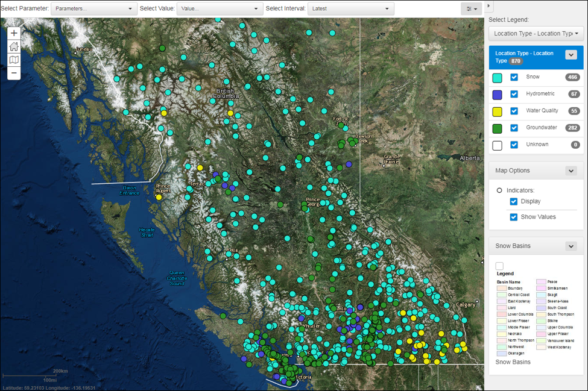This screenshot has height=391, width=588.
Task: Toggle the Water Quality layer off
Action: (x=514, y=111)
